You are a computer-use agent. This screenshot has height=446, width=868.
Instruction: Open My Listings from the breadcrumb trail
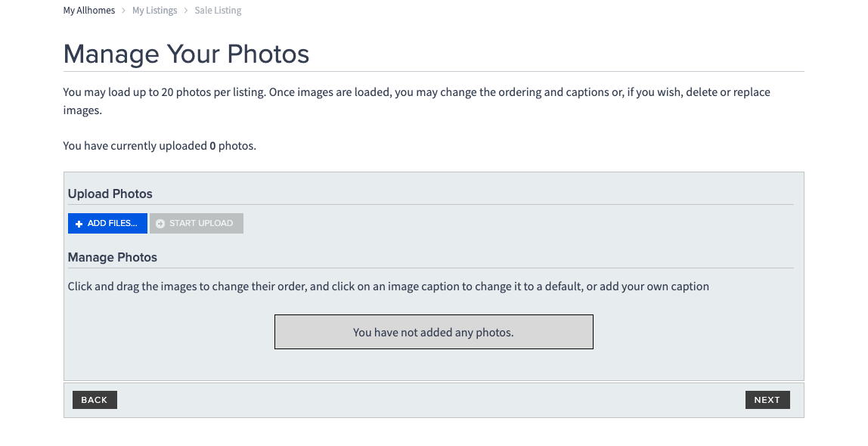[154, 10]
